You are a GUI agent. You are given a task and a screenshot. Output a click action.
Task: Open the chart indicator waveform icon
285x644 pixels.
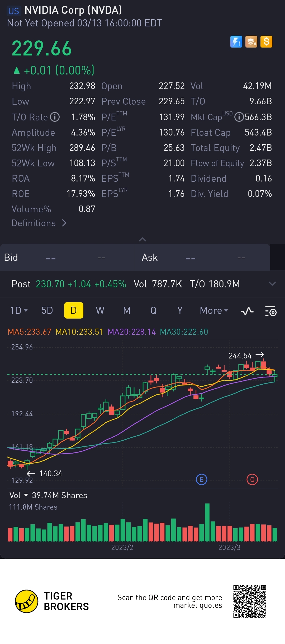[247, 311]
